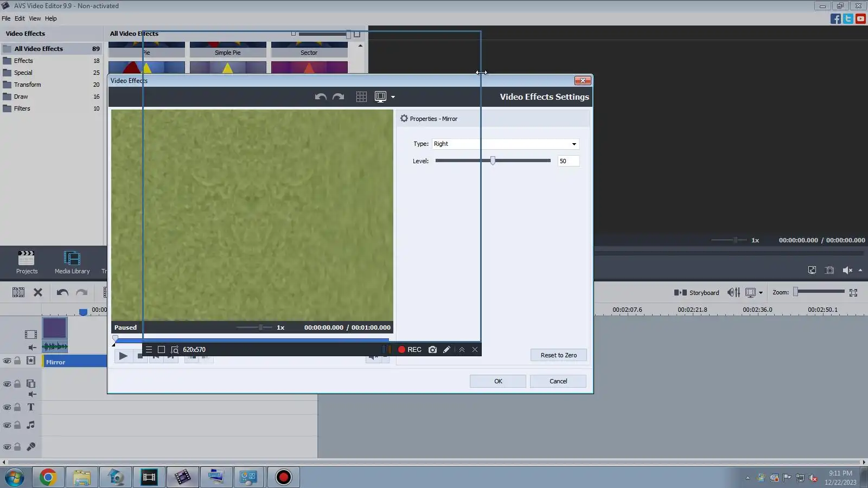The height and width of the screenshot is (488, 868).
Task: Open the audio mixer from the timeline toolbar
Action: [x=733, y=292]
